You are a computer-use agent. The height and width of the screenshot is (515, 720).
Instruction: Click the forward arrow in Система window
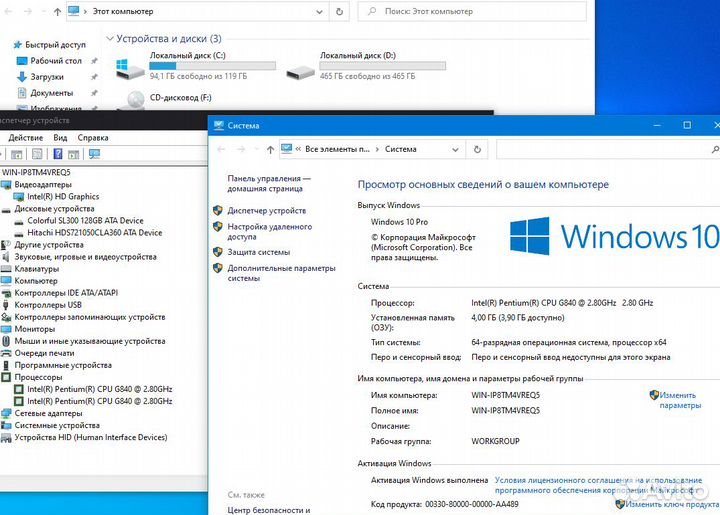pos(241,149)
